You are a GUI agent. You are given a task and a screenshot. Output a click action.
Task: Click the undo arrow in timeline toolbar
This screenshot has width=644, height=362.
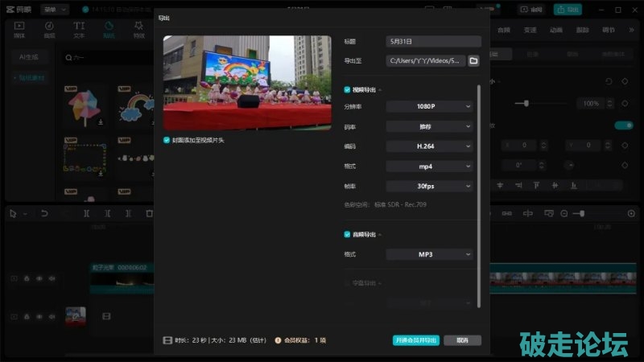pyautogui.click(x=44, y=213)
